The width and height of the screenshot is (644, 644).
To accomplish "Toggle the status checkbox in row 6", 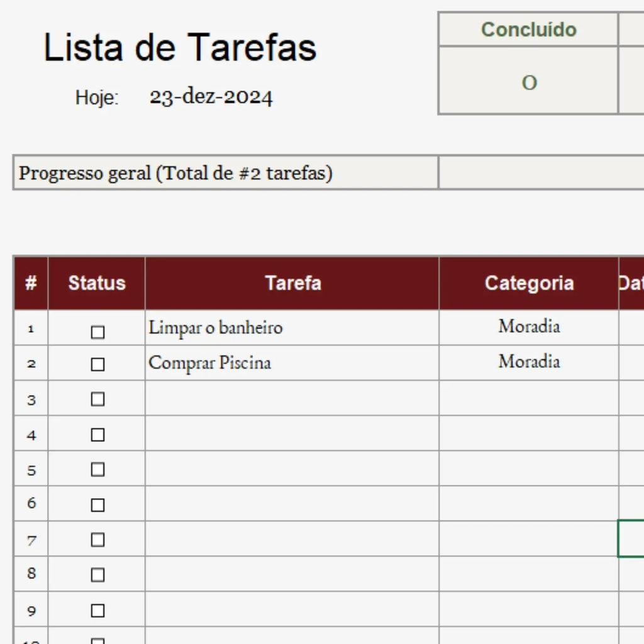I will pyautogui.click(x=97, y=505).
